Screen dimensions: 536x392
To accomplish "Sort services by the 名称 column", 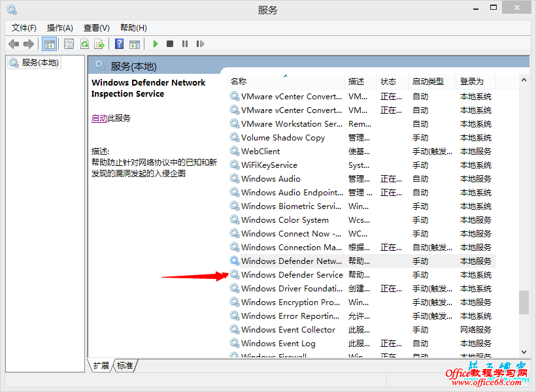I will [237, 79].
